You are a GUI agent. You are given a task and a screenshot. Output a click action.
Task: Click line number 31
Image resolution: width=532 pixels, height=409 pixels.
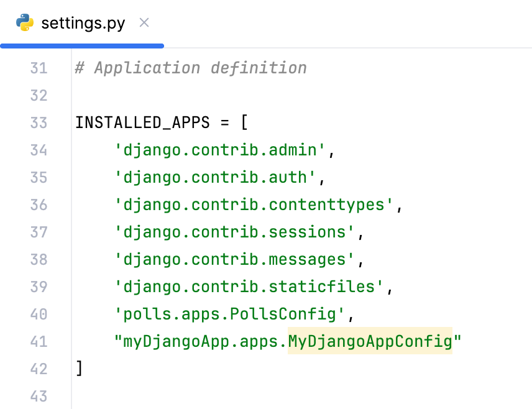pos(39,67)
